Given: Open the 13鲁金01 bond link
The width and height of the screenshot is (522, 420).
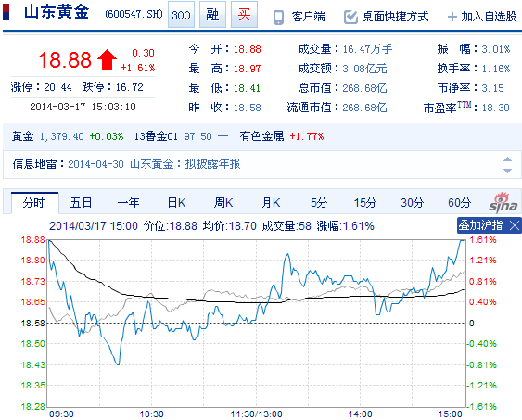Looking at the screenshot, I should pos(156,136).
